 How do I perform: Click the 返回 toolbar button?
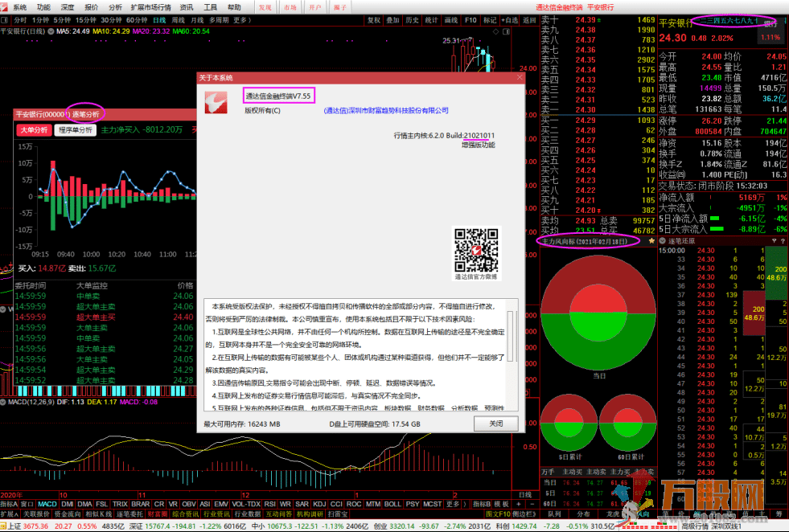(529, 20)
